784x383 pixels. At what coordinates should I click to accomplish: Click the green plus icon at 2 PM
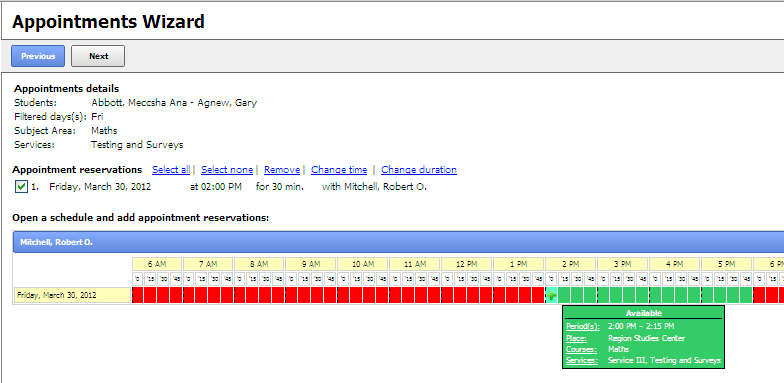(551, 296)
